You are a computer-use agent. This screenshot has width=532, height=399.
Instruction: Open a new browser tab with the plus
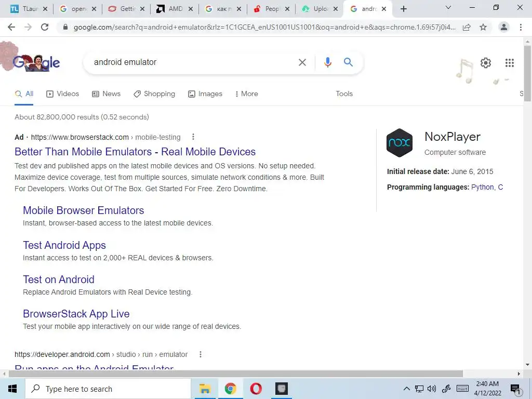(x=403, y=9)
